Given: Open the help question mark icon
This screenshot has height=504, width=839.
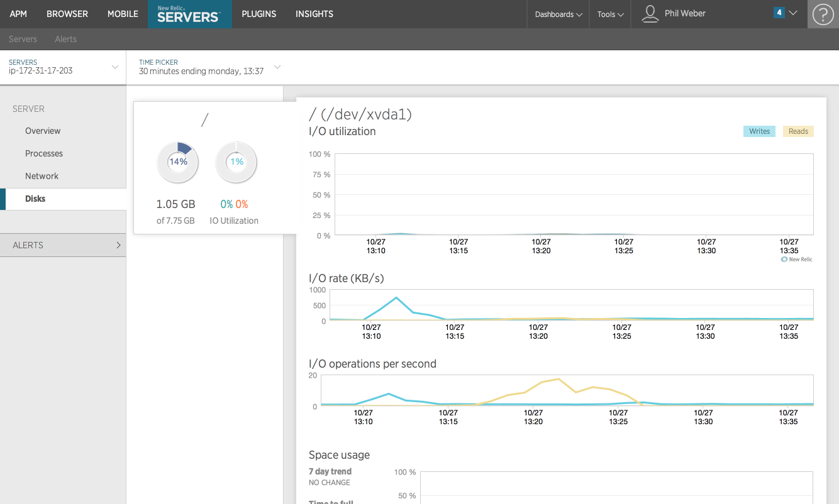Looking at the screenshot, I should (x=823, y=14).
